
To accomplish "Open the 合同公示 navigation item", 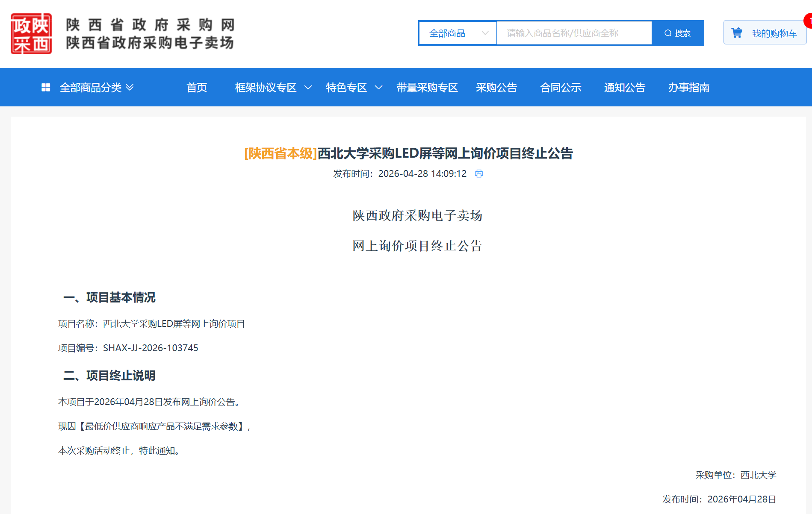I will point(561,88).
